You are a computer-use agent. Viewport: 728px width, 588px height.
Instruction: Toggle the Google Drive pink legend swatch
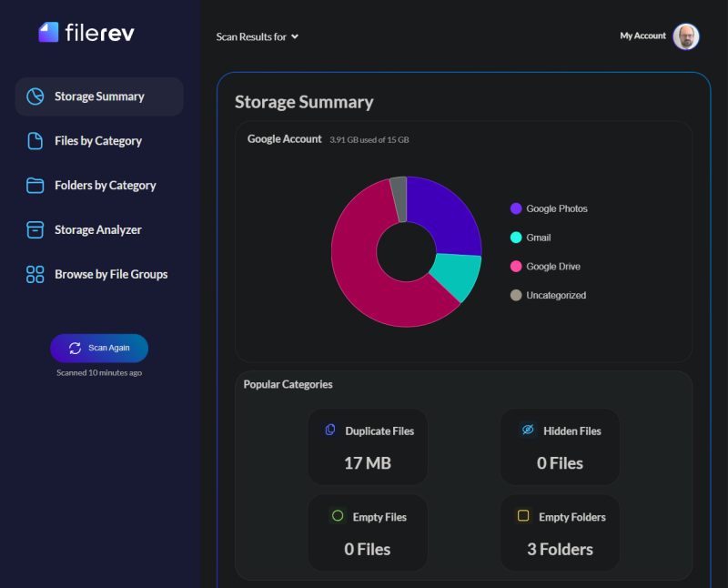[516, 266]
